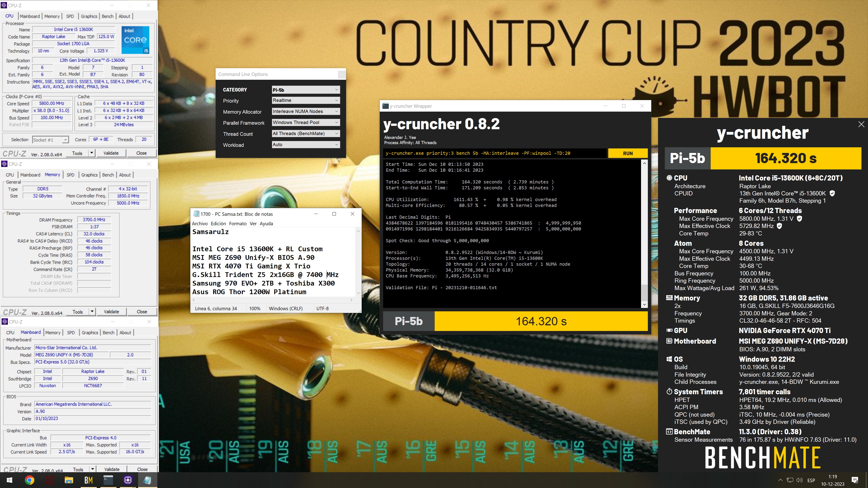The width and height of the screenshot is (868, 488).
Task: Show hidden system tray icons
Action: 780,480
